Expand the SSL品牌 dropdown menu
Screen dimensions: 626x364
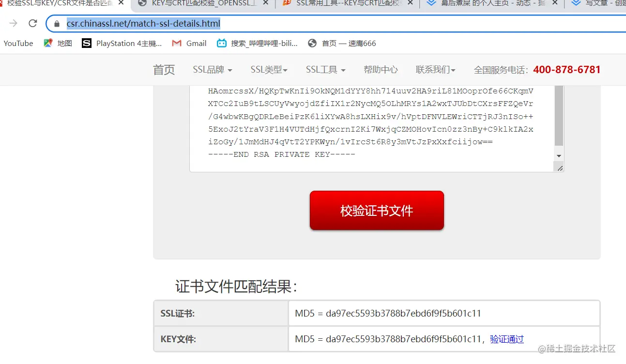[213, 70]
